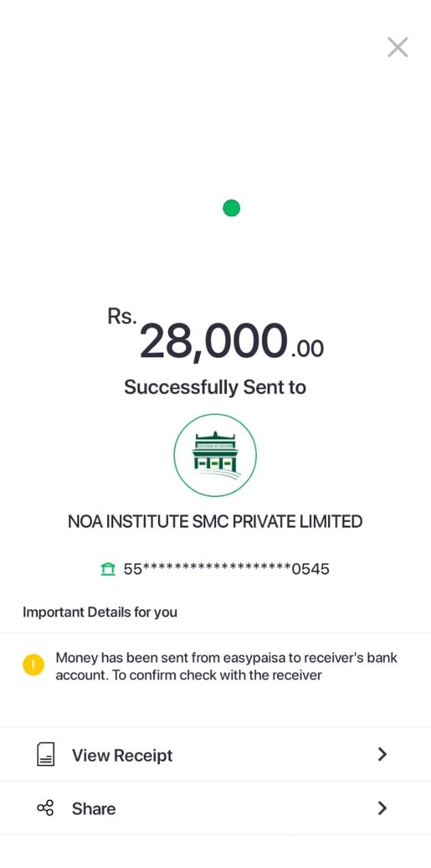Screen dimensions: 431x868
Task: Click the yellow exclamation alert icon
Action: pos(33,665)
